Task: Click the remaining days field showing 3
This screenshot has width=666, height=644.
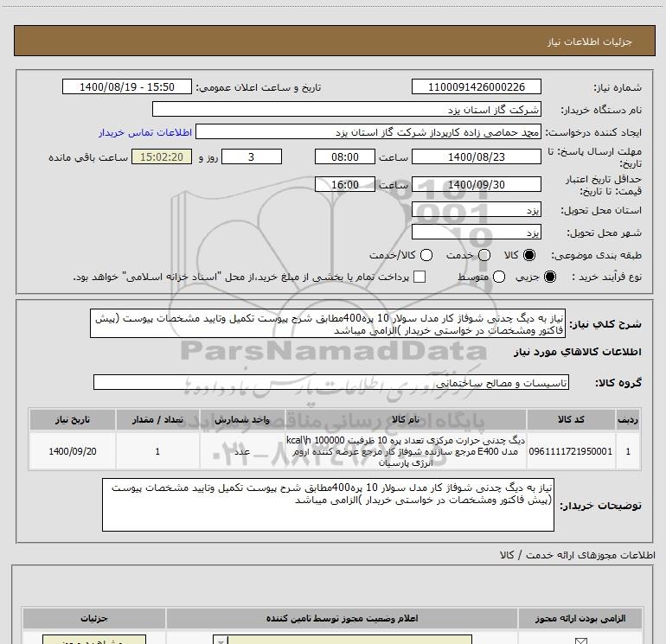Action: [x=252, y=156]
